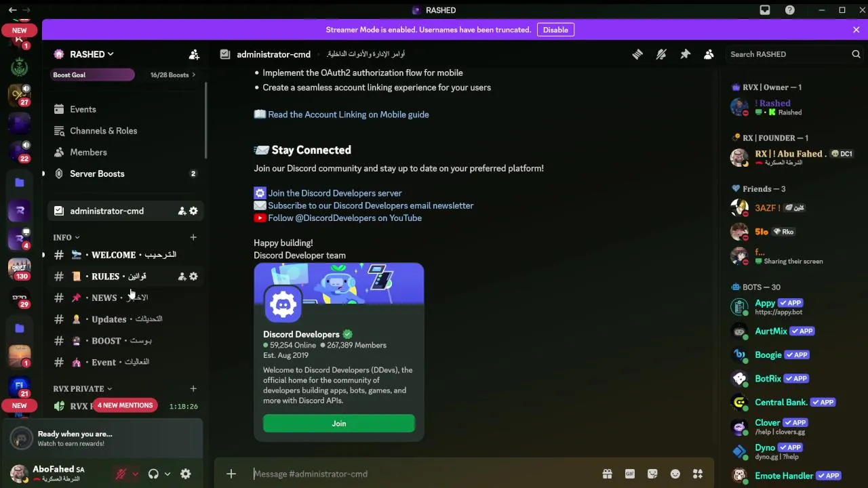Open the Dyno bot entry
The image size is (868, 488).
(792, 451)
